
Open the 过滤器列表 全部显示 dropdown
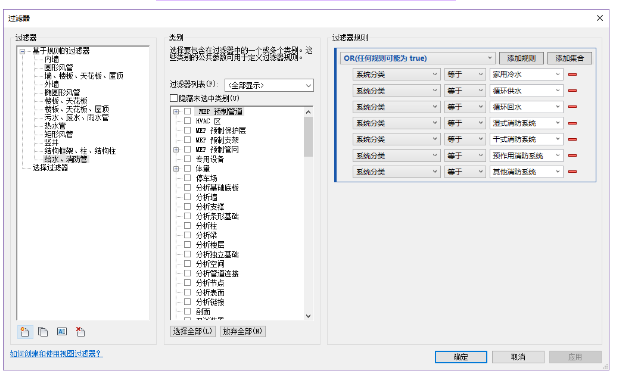(x=269, y=85)
